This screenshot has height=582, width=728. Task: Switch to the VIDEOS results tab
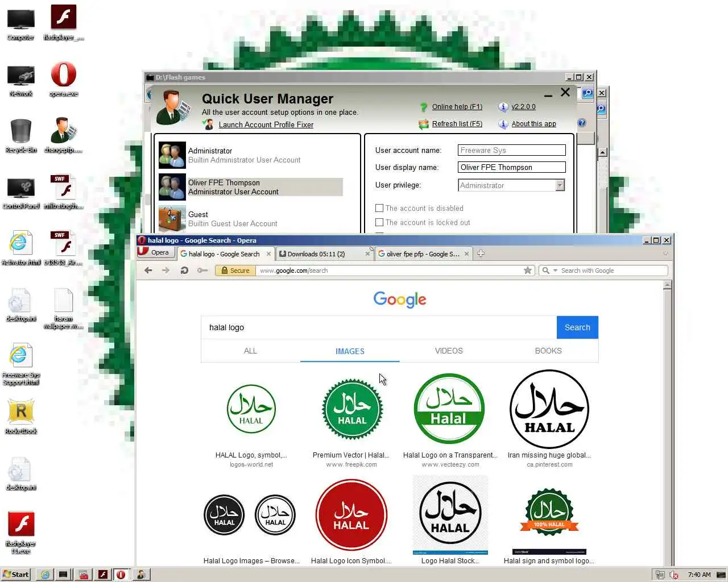(x=449, y=351)
